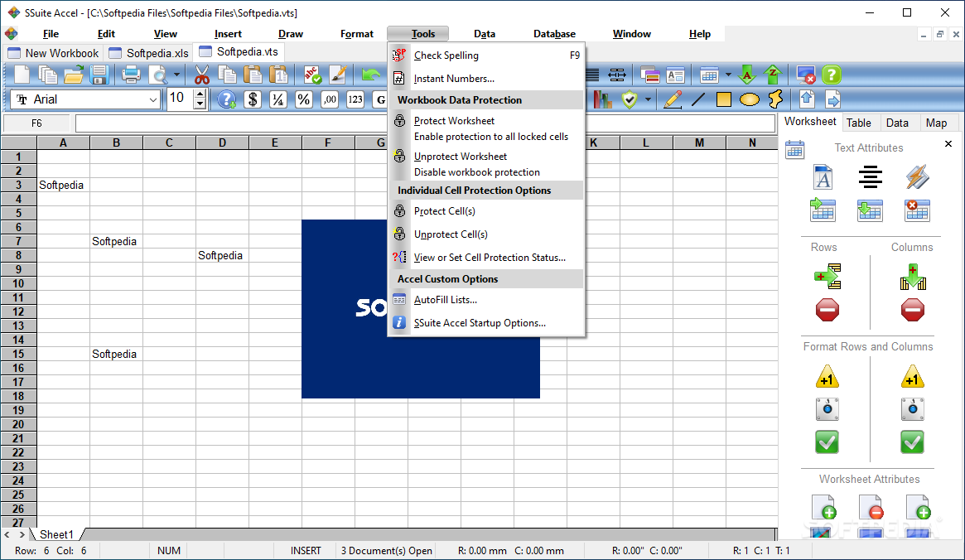Select row header 15

[x=18, y=355]
